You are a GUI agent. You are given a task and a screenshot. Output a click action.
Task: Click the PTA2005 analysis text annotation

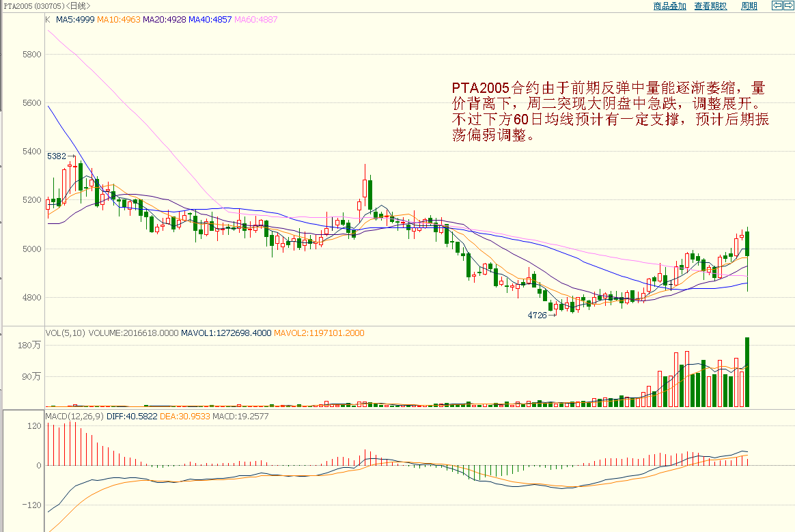pyautogui.click(x=611, y=111)
